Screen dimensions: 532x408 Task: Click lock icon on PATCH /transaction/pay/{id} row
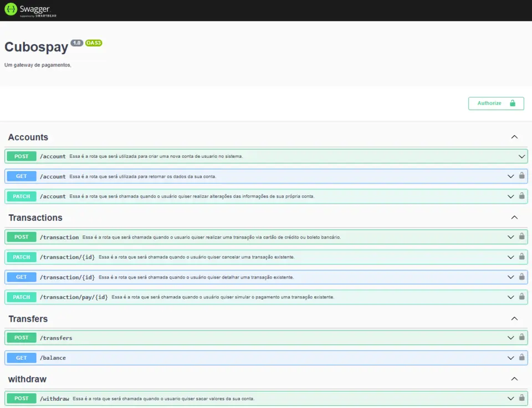pyautogui.click(x=521, y=297)
